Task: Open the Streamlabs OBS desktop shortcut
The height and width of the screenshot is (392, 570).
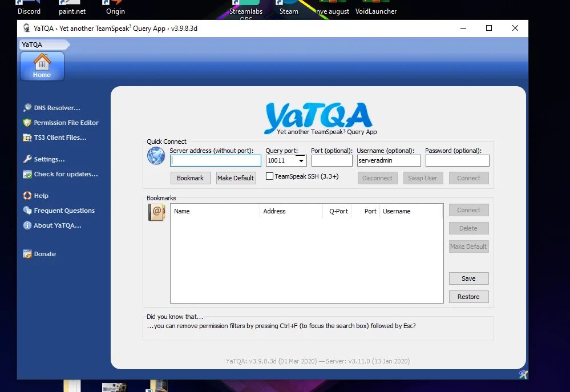Action: tap(246, 10)
